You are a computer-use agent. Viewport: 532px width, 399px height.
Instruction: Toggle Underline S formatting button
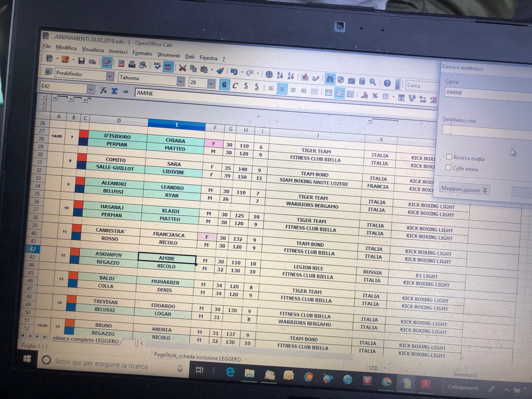click(x=246, y=86)
